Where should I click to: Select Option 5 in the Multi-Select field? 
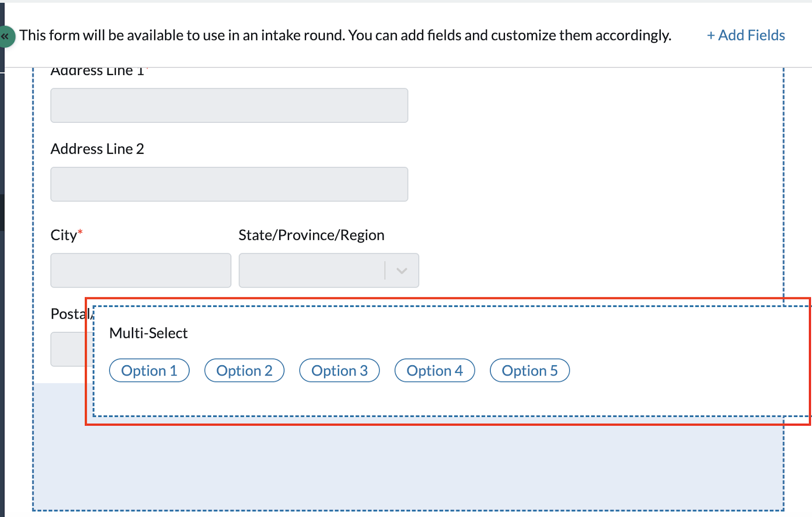pyautogui.click(x=529, y=370)
